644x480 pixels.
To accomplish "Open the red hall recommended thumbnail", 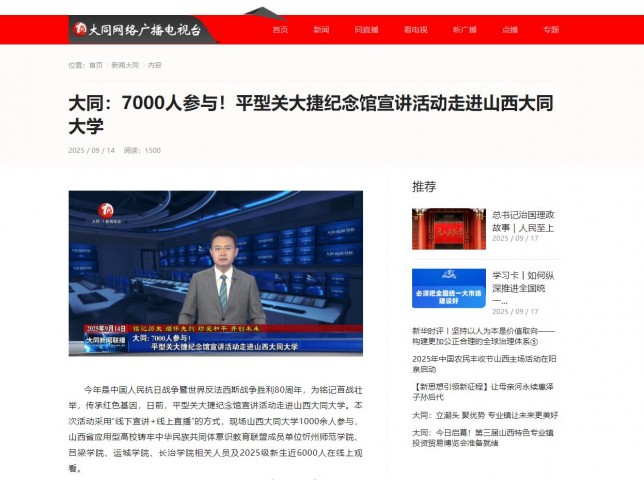I will 448,228.
